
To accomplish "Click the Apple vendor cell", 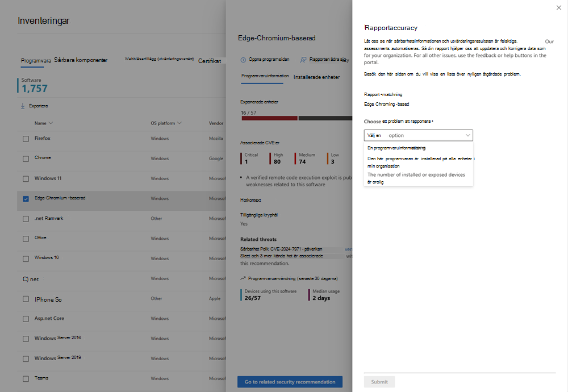I will coord(215,298).
